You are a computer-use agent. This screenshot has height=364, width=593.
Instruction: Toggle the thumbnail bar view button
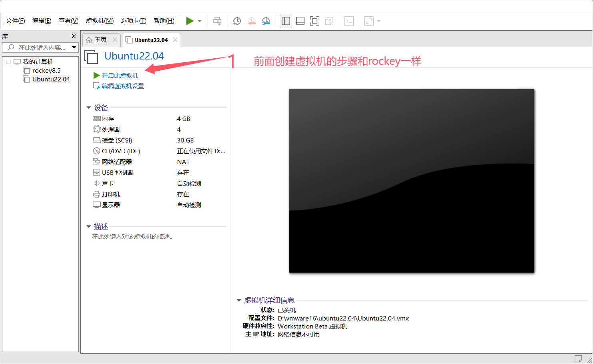pos(300,21)
